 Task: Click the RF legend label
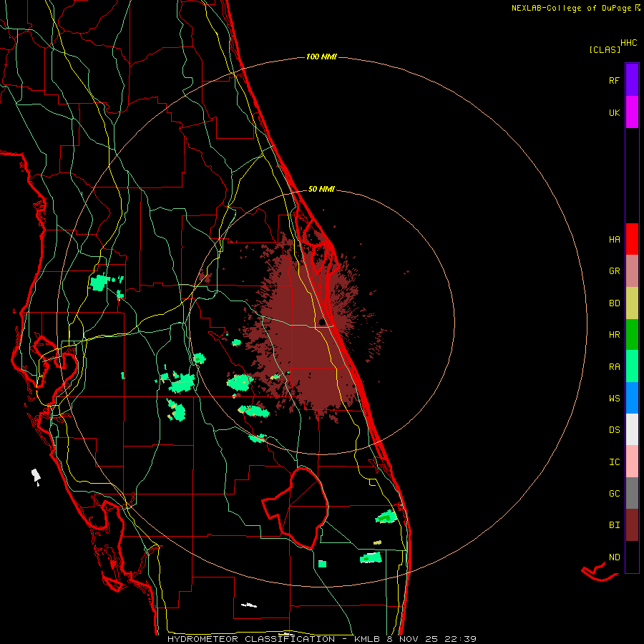(x=614, y=80)
